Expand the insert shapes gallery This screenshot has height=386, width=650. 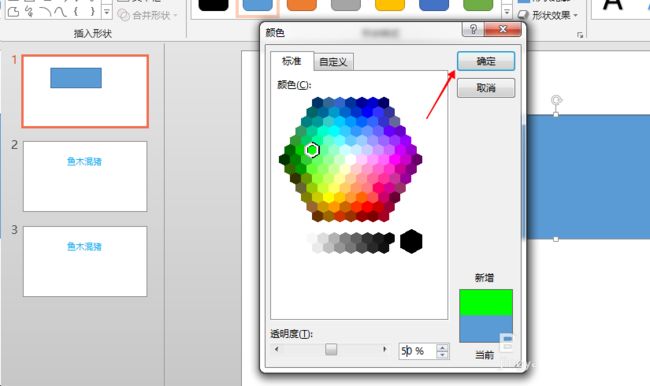[107, 12]
